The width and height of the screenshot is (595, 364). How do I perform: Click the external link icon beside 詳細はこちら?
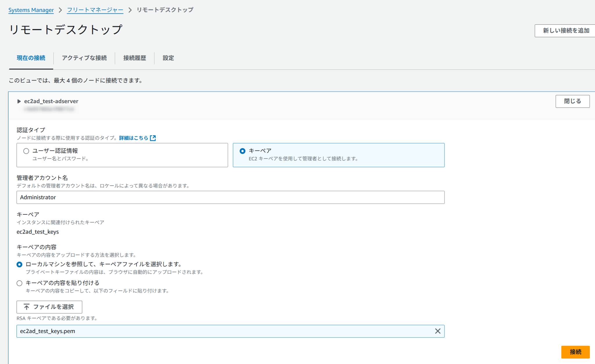click(153, 138)
